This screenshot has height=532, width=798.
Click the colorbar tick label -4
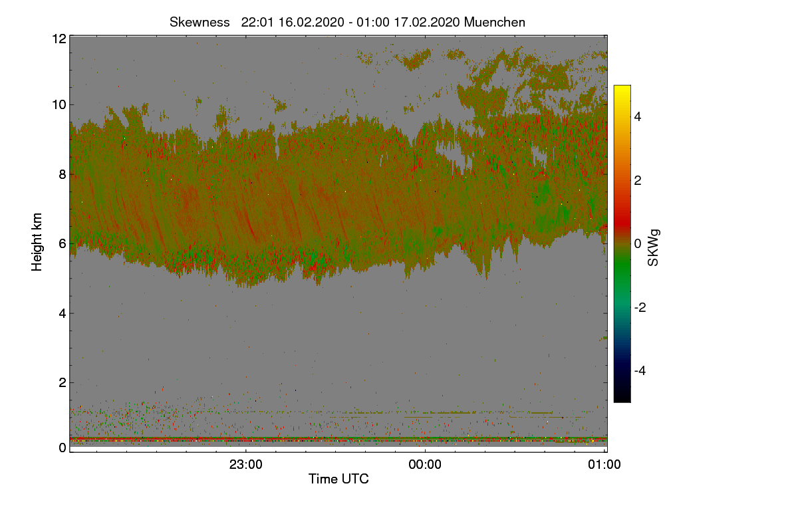click(x=639, y=370)
